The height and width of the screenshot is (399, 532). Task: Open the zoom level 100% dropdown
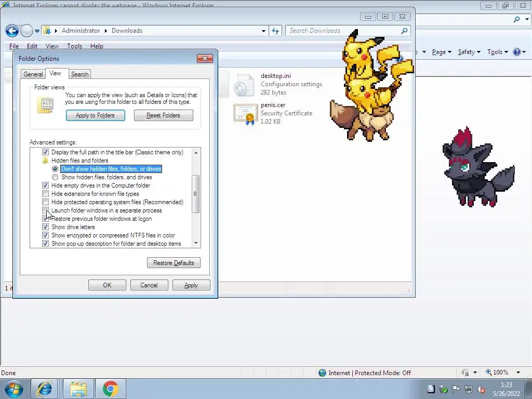coord(518,373)
